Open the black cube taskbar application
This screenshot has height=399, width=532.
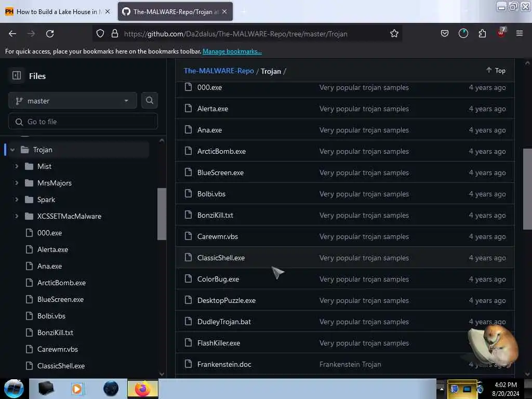click(x=46, y=389)
